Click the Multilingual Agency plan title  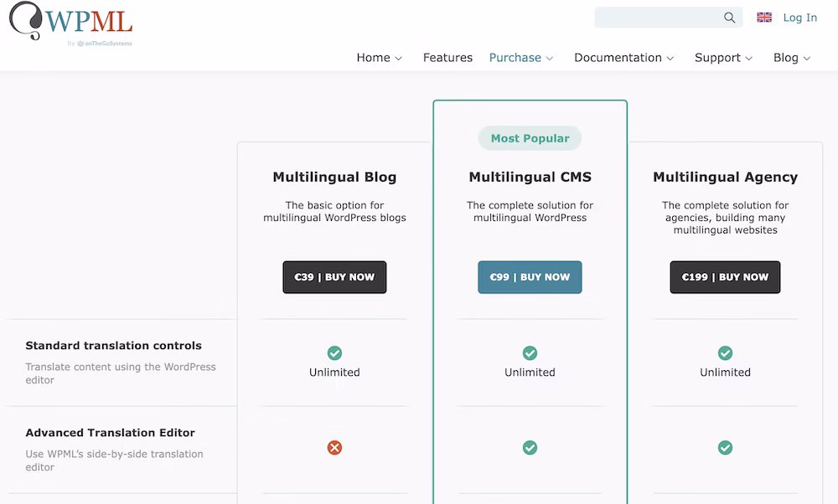(x=725, y=177)
